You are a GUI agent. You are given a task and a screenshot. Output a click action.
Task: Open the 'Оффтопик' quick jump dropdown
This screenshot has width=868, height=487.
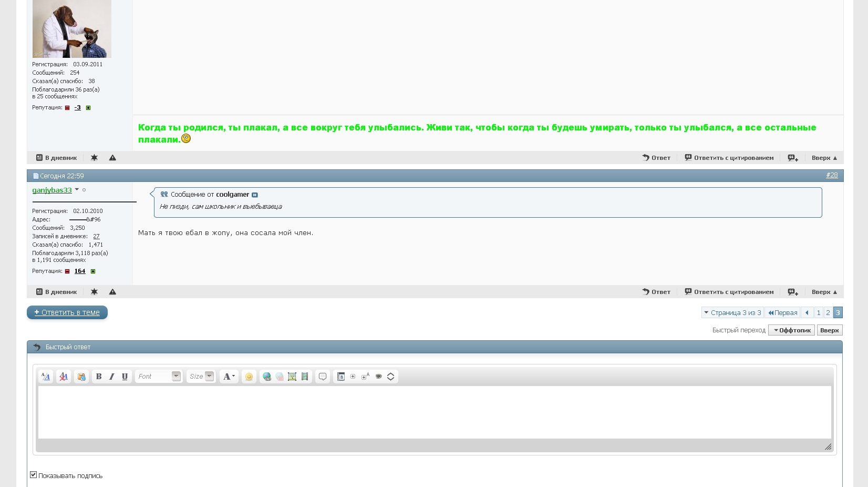coord(792,330)
